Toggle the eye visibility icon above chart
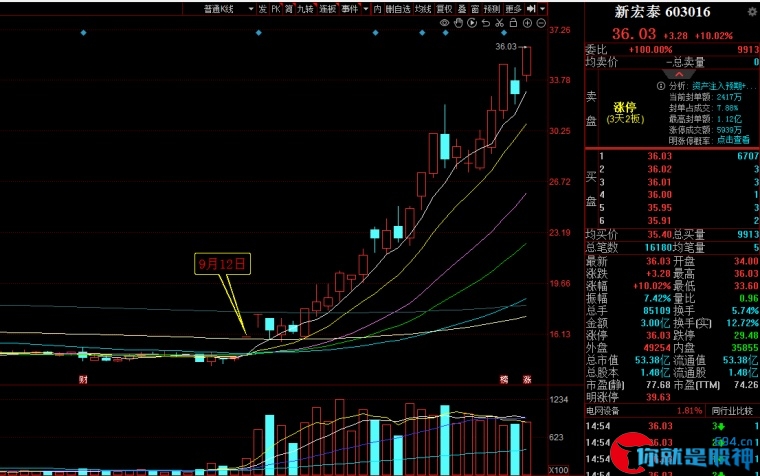The image size is (760, 476). tap(444, 23)
